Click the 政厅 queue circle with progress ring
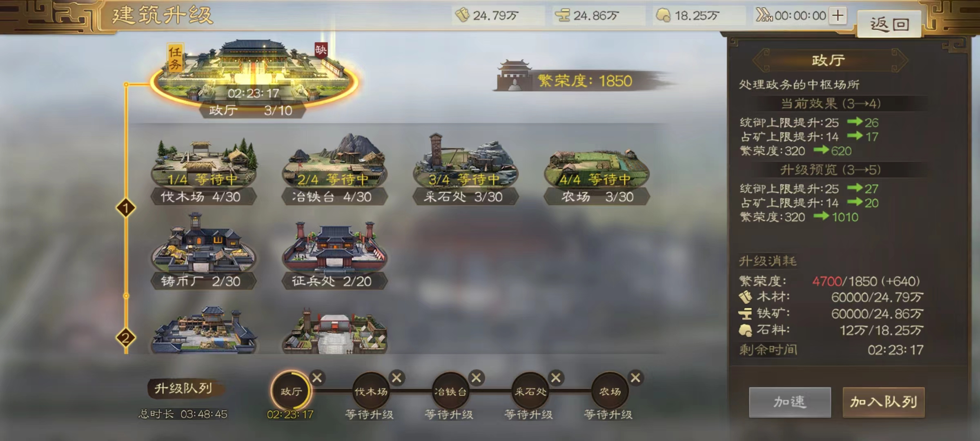The height and width of the screenshot is (441, 980). click(x=291, y=391)
